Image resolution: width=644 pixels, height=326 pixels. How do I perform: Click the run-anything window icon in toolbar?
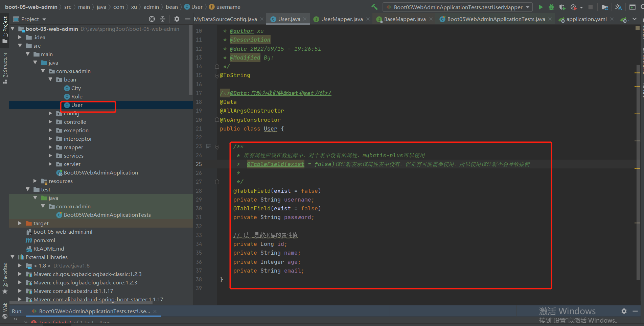tap(632, 7)
